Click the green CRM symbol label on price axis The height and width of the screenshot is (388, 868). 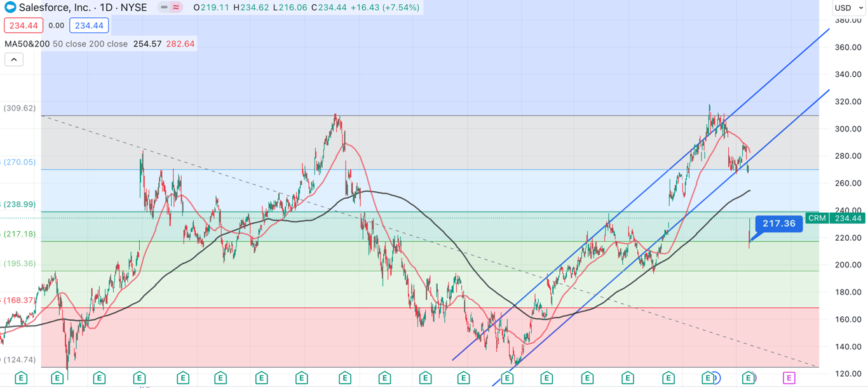tap(817, 218)
